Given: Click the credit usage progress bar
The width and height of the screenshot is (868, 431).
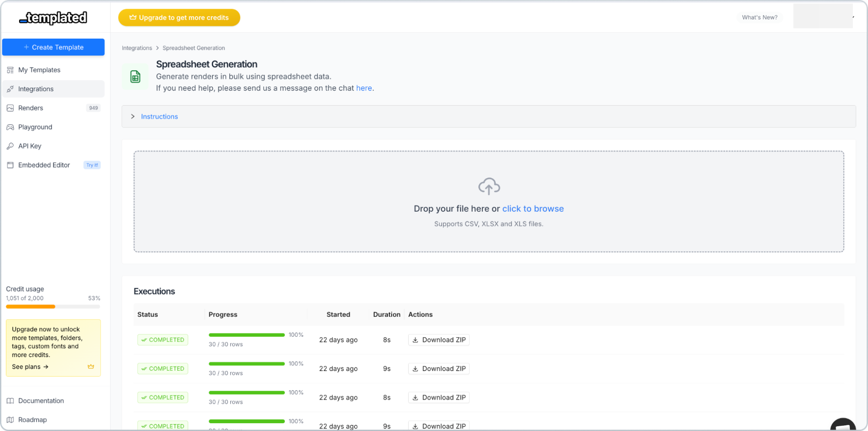Looking at the screenshot, I should point(53,307).
